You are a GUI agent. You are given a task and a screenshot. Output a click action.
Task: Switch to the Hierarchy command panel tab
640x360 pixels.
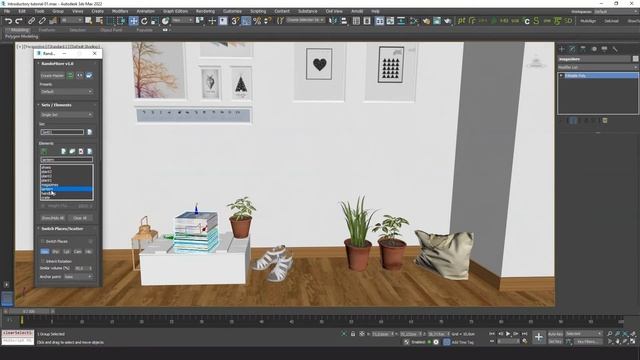pos(583,49)
